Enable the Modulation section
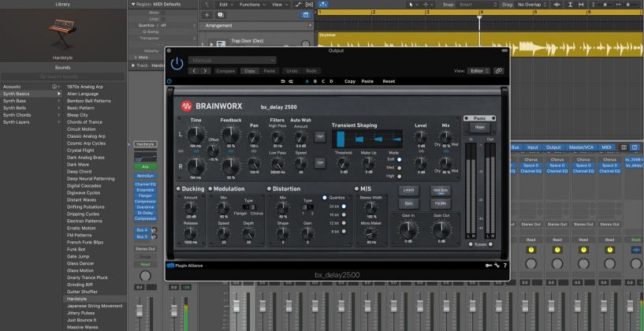 pyautogui.click(x=210, y=189)
